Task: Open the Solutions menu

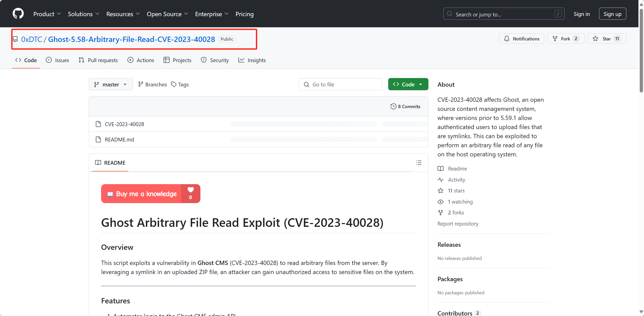Action: coord(83,14)
